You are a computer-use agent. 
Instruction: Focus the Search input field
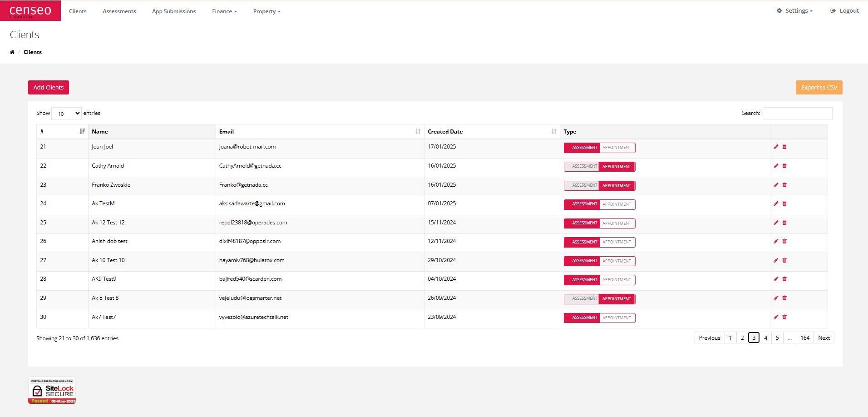tap(797, 113)
